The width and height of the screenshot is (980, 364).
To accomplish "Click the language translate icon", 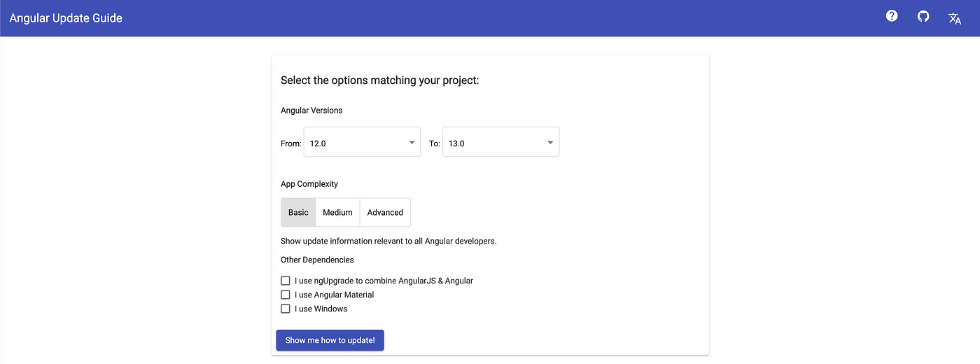I will pyautogui.click(x=955, y=18).
